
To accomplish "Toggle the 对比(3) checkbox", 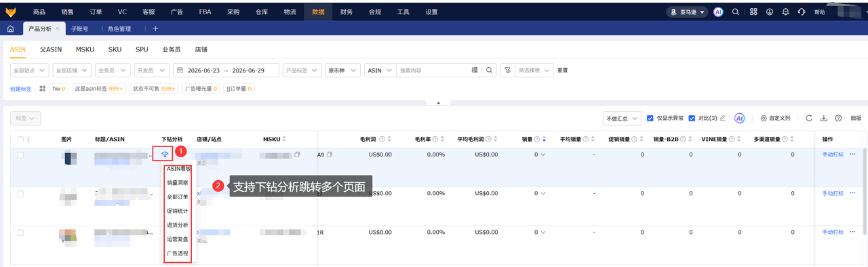I will pos(691,118).
